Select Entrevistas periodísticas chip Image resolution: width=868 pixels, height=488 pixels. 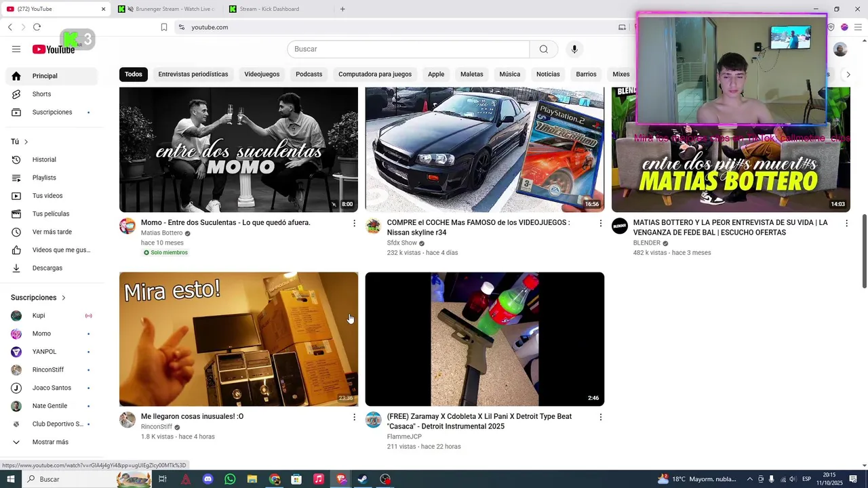pyautogui.click(x=193, y=74)
